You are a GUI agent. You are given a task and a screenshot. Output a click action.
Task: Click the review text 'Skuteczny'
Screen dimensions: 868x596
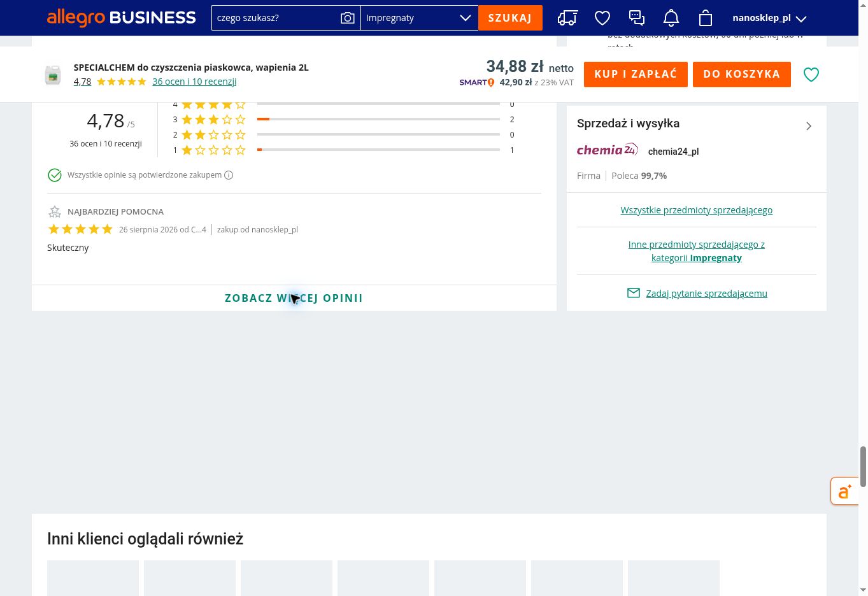68,248
